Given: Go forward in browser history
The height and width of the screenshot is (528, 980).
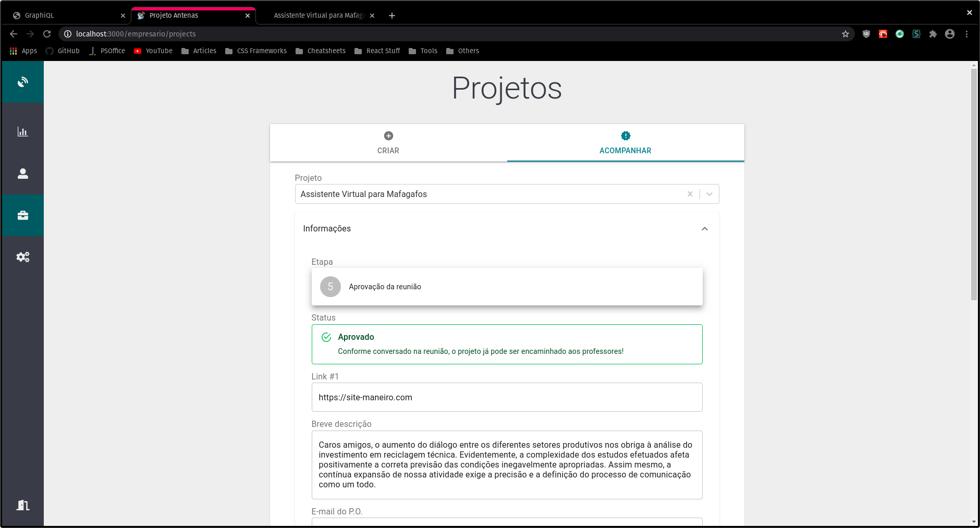Looking at the screenshot, I should [x=30, y=34].
